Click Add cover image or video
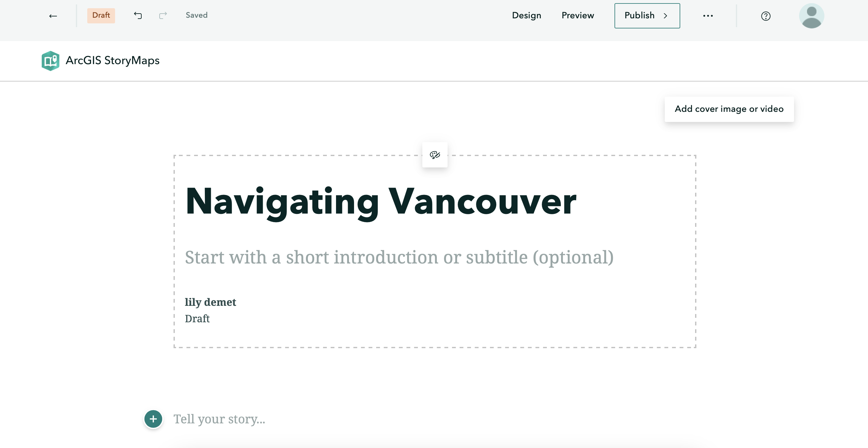 pyautogui.click(x=729, y=109)
